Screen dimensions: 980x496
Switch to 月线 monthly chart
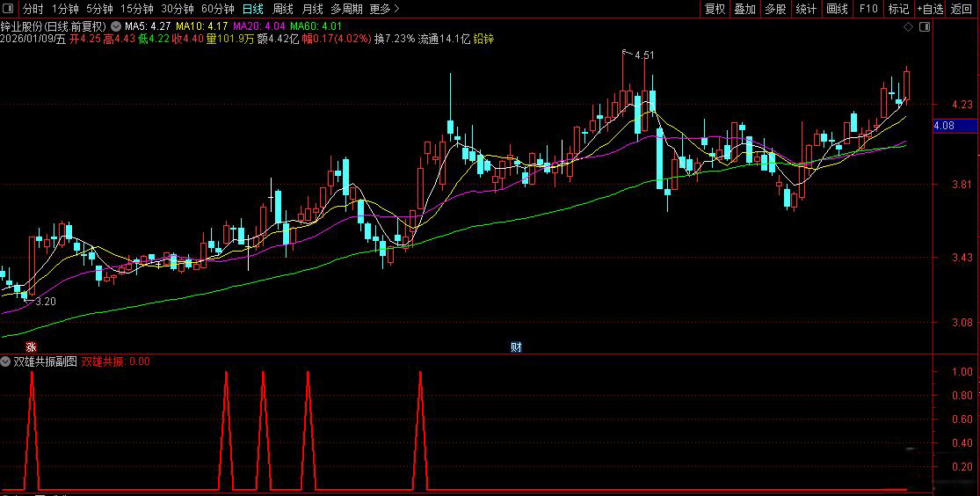click(x=312, y=9)
